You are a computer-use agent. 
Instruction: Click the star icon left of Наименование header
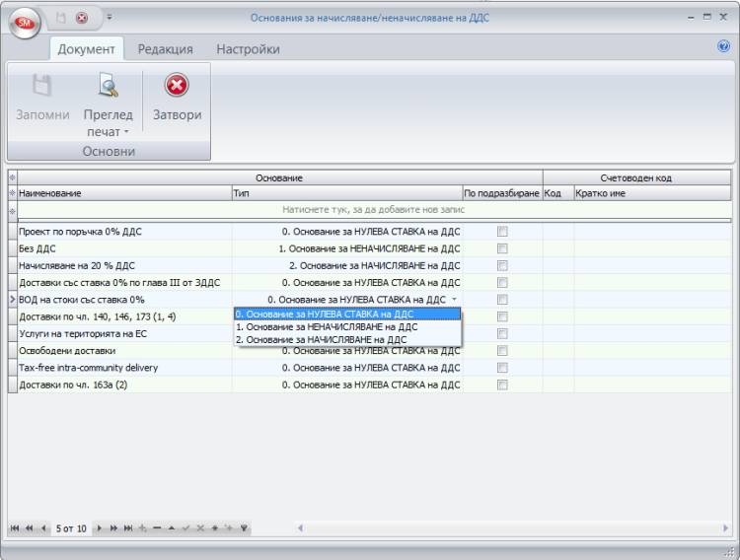[13, 193]
